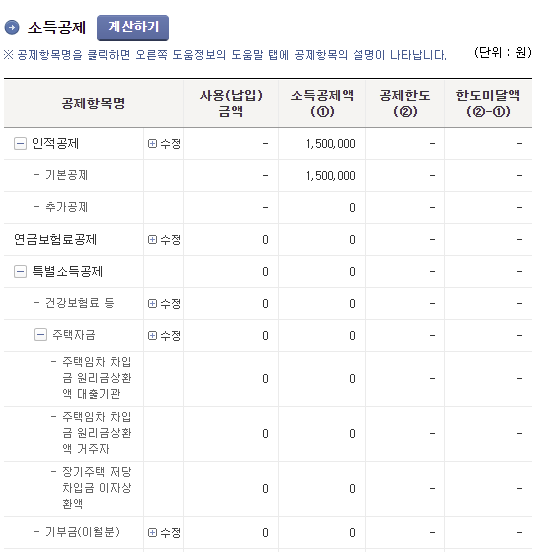This screenshot has height=552, width=537.
Task: Open 수정 for the 기부금(이월분) row
Action: (164, 532)
